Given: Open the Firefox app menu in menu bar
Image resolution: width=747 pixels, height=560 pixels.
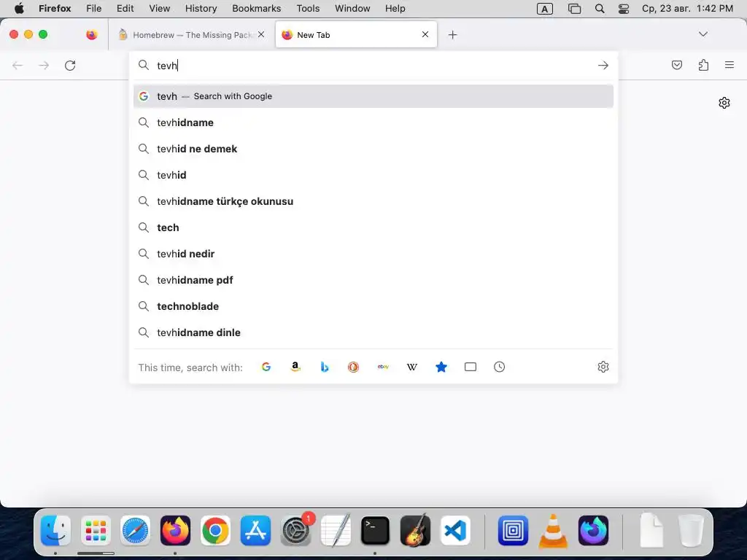Looking at the screenshot, I should point(55,9).
